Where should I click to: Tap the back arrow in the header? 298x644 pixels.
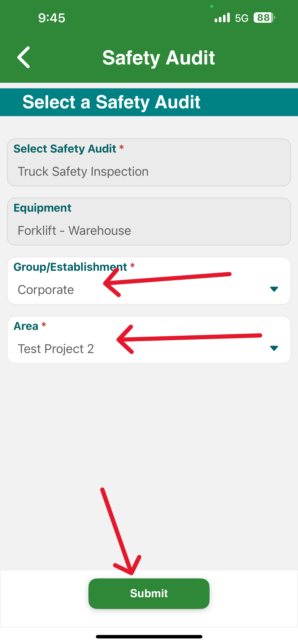(23, 57)
